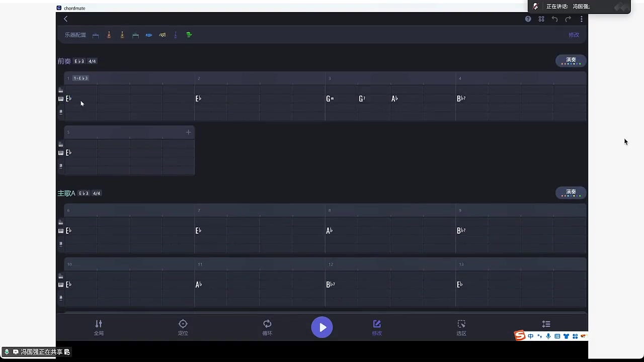This screenshot has width=644, height=362.
Task: Select the G7 chord in measure 3
Action: coord(362,99)
